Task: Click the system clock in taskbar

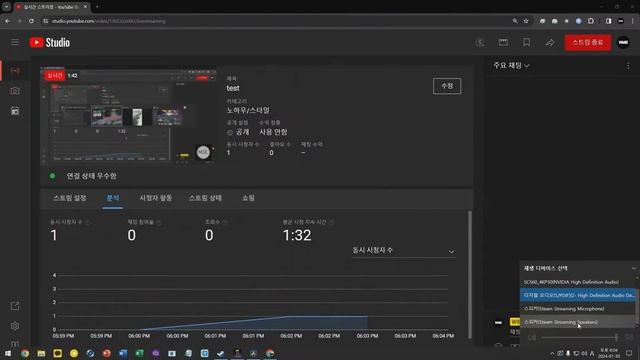Action: pyautogui.click(x=608, y=353)
